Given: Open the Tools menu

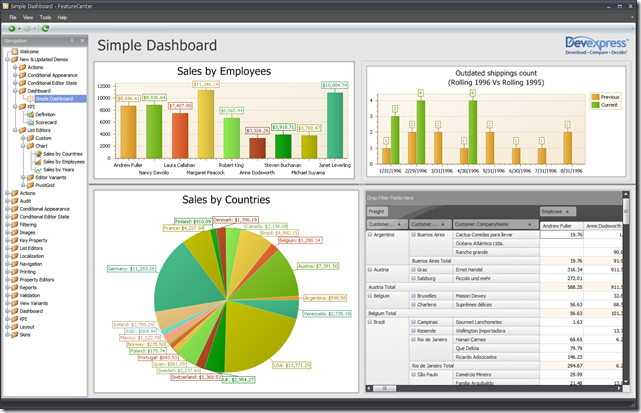Looking at the screenshot, I should (45, 18).
